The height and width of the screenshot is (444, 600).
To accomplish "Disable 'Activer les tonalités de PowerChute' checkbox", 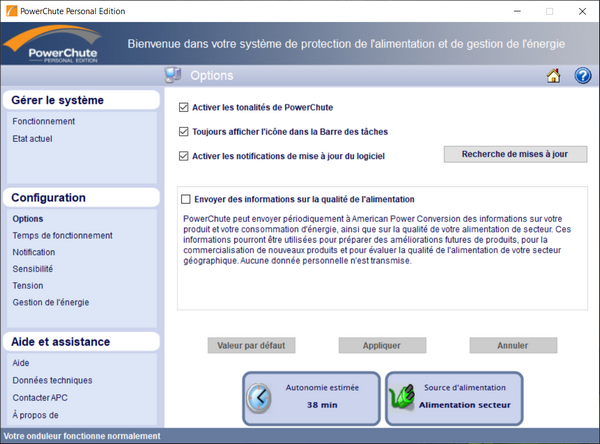I will [184, 107].
